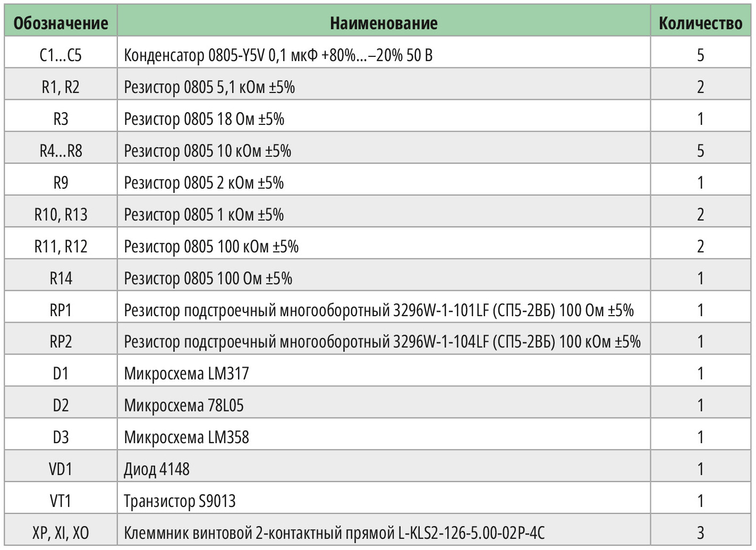Select the RP2 designation cell
This screenshot has height=550, width=756.
point(61,341)
